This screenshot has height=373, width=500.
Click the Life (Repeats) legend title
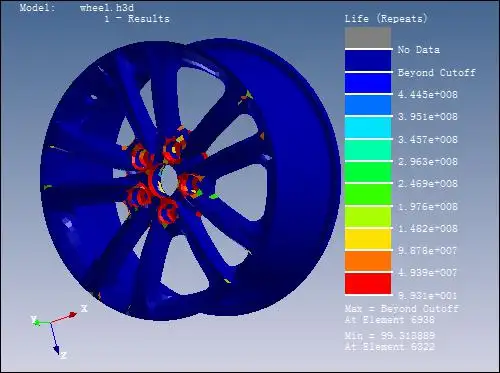386,19
